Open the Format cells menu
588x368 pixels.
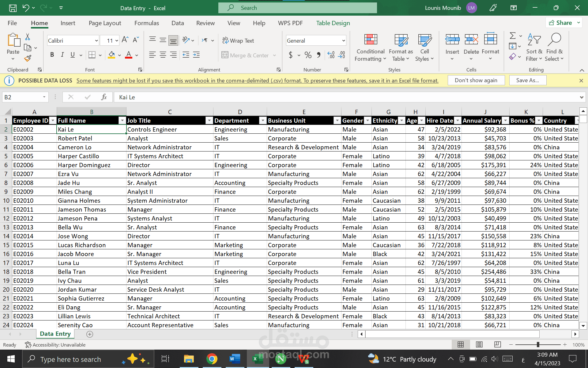[490, 47]
